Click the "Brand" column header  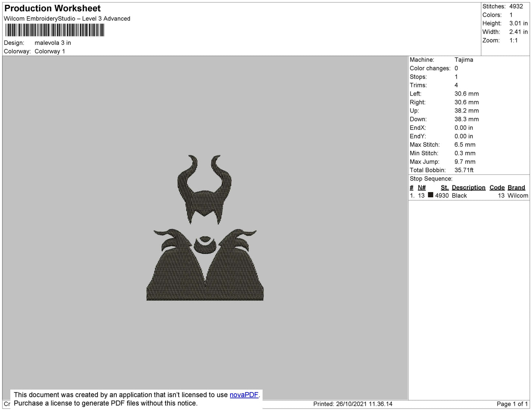[516, 188]
